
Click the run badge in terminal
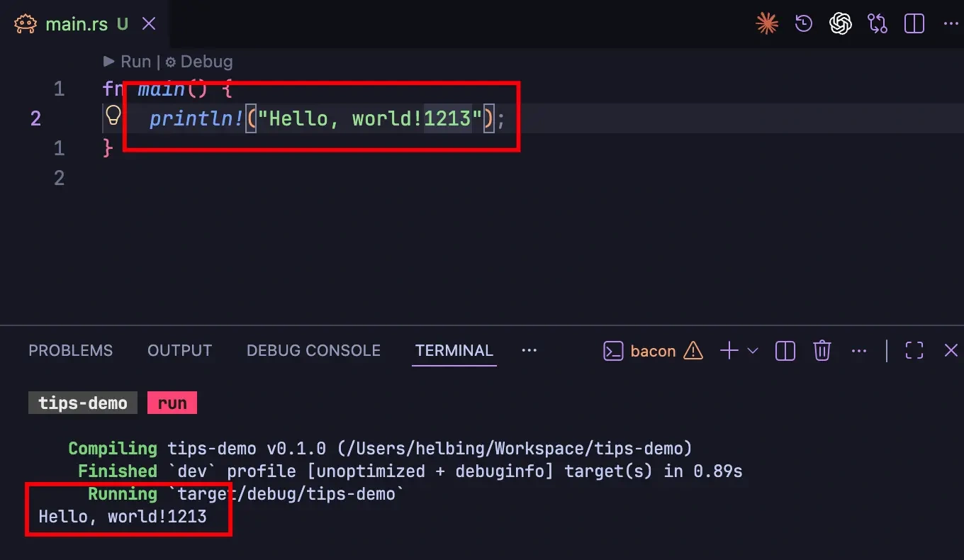[x=172, y=403]
